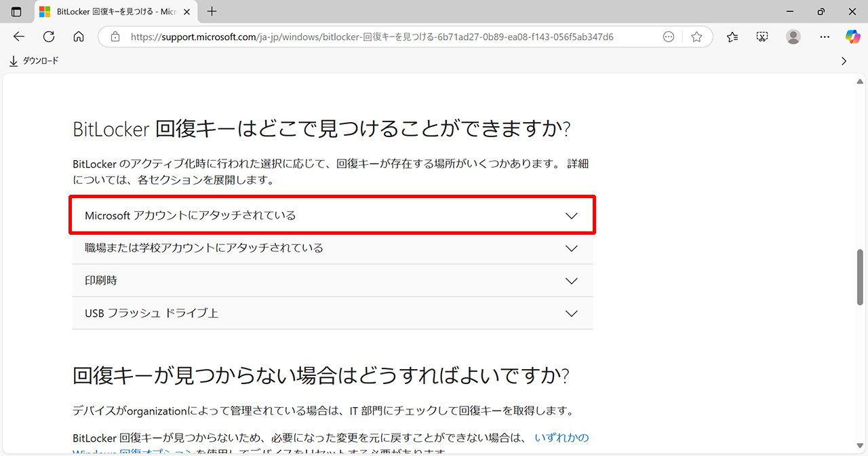Viewport: 868px width, 456px height.
Task: Show more favorites bar items chevron
Action: click(844, 61)
